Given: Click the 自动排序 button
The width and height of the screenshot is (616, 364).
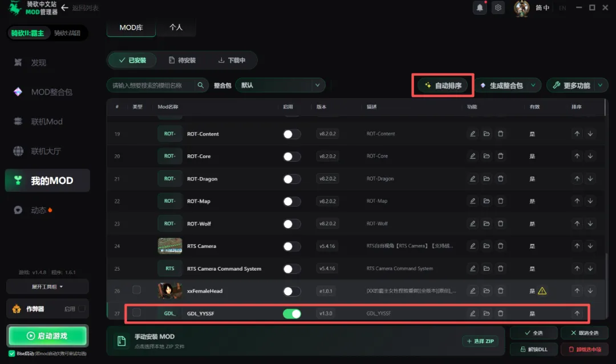Looking at the screenshot, I should click(x=443, y=85).
